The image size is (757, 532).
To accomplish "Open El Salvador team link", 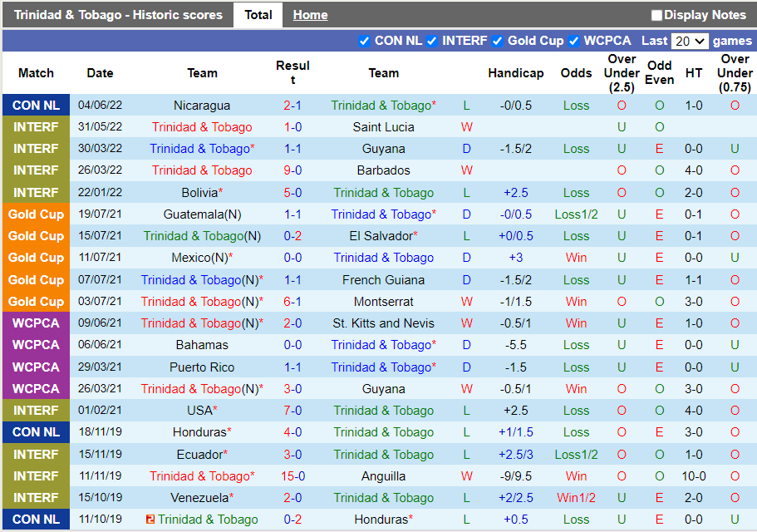I will coord(381,236).
